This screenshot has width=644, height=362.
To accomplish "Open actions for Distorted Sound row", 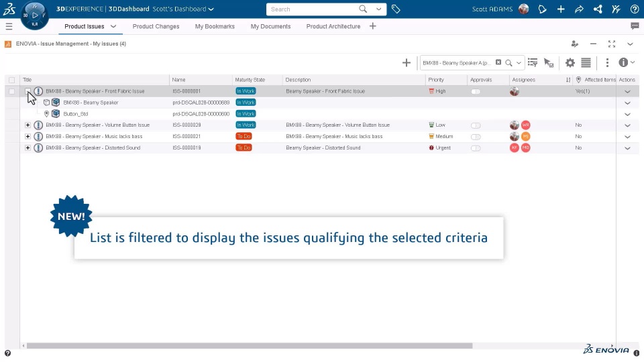I will pos(628,148).
